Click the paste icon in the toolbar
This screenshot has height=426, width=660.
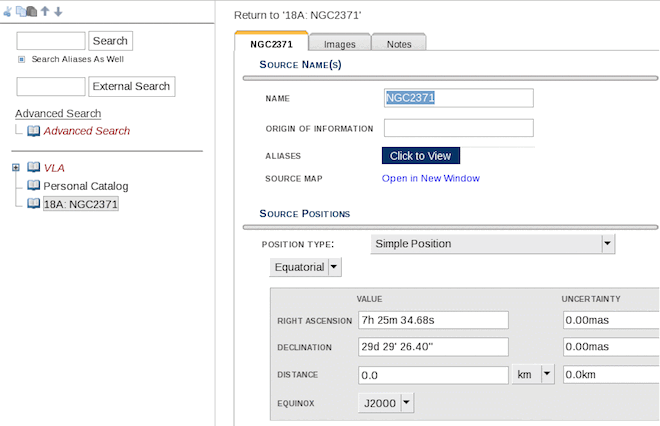(30, 11)
